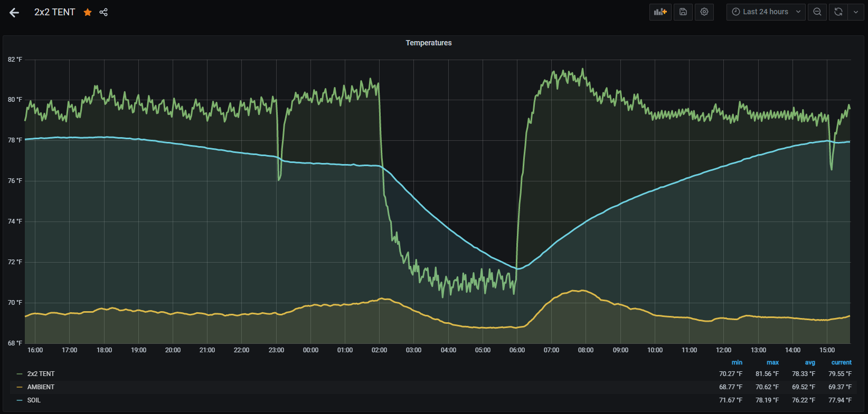The width and height of the screenshot is (868, 414).
Task: Open the AMBIENT yellow color swatch
Action: [x=20, y=387]
